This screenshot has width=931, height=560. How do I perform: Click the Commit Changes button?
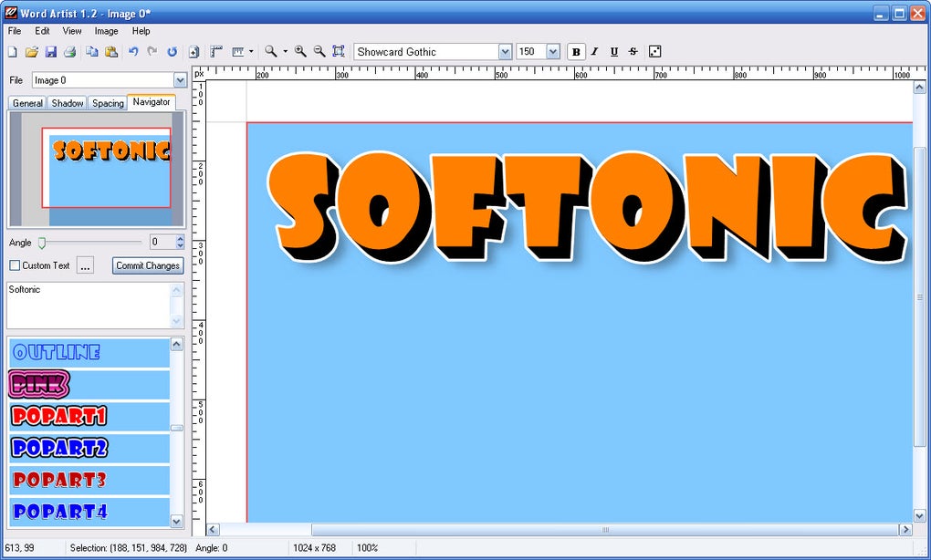click(148, 265)
